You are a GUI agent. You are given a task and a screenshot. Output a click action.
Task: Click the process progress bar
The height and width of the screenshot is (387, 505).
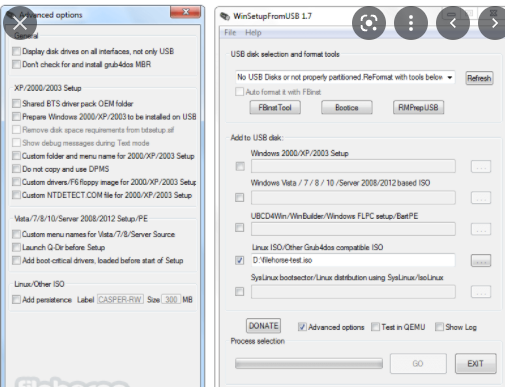309,363
